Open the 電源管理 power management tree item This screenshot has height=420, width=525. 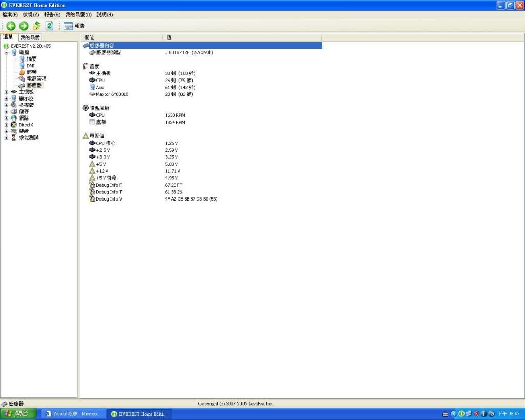[36, 79]
